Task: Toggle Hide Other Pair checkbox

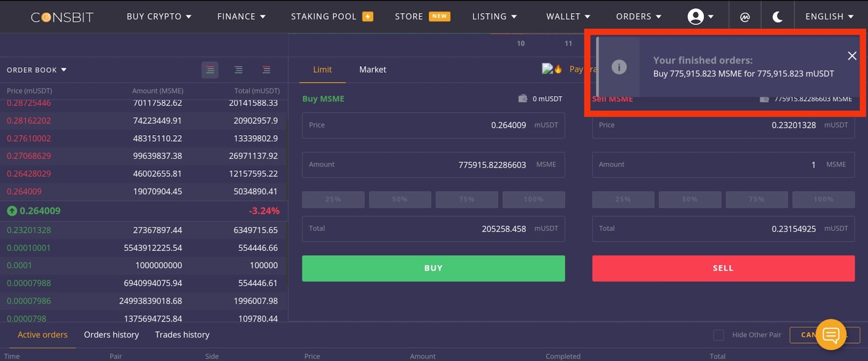Action: 718,335
